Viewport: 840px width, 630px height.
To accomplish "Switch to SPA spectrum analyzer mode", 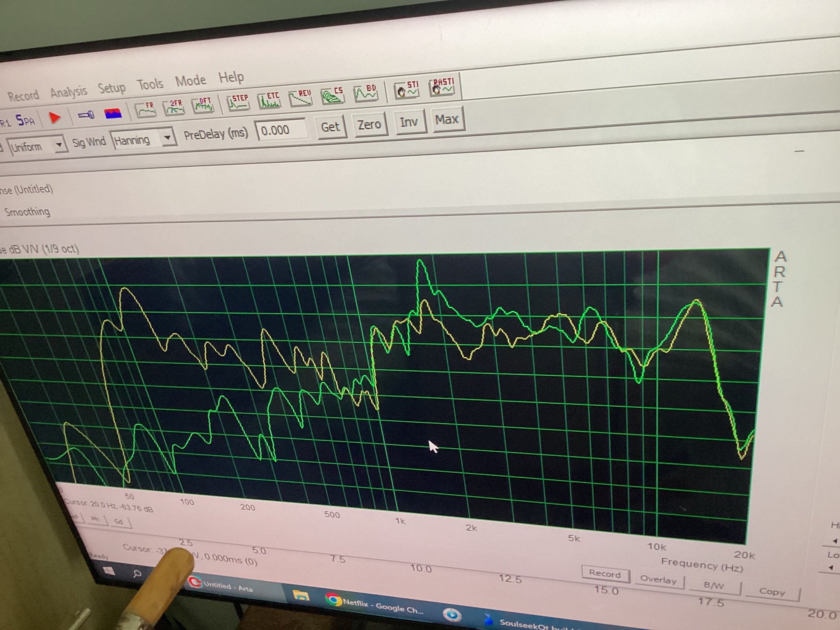I will (25, 121).
